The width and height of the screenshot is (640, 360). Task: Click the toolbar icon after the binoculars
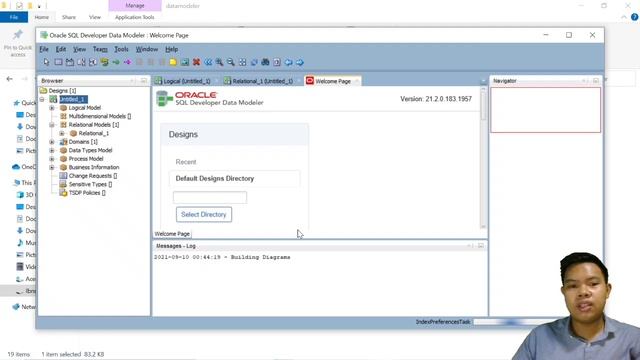click(277, 62)
